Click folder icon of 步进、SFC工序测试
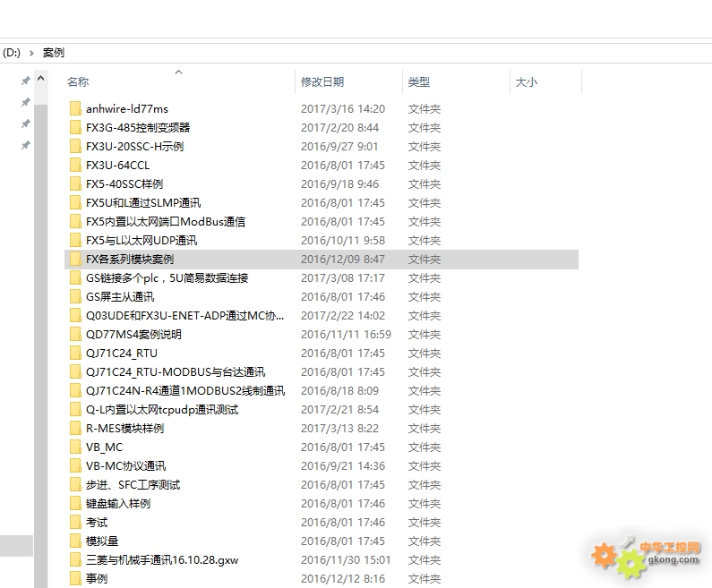712x588 pixels. pos(75,485)
